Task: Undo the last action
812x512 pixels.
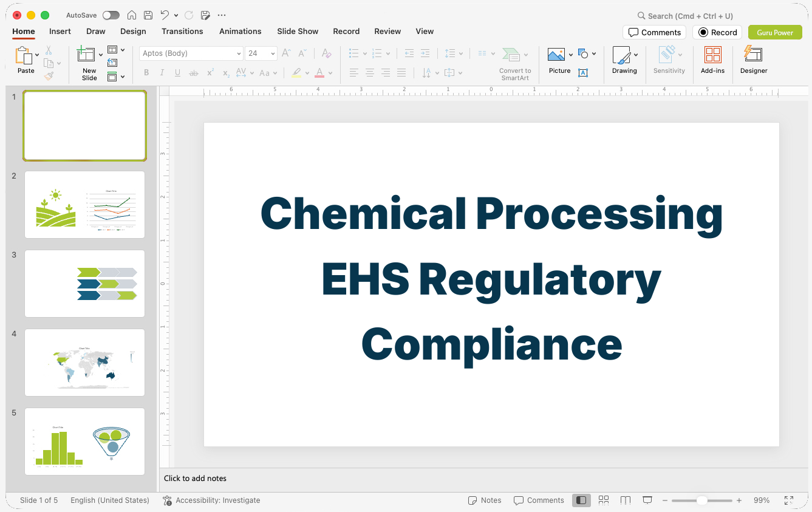Action: click(165, 15)
